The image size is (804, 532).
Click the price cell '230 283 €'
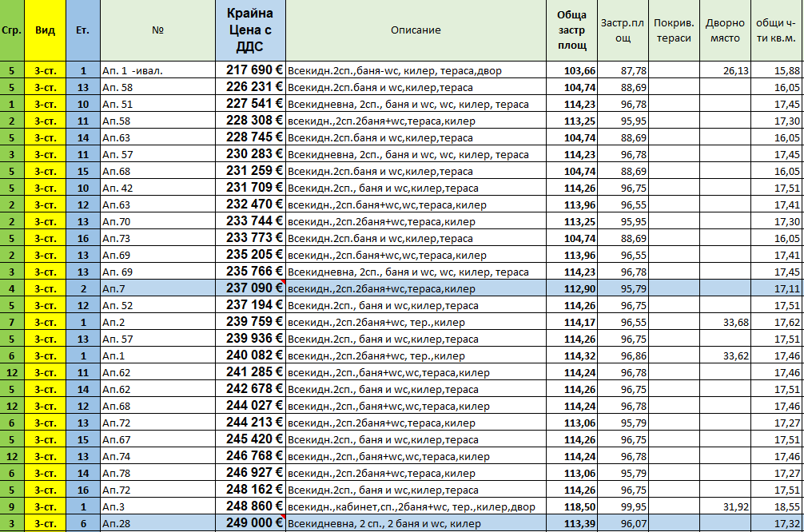coord(250,154)
